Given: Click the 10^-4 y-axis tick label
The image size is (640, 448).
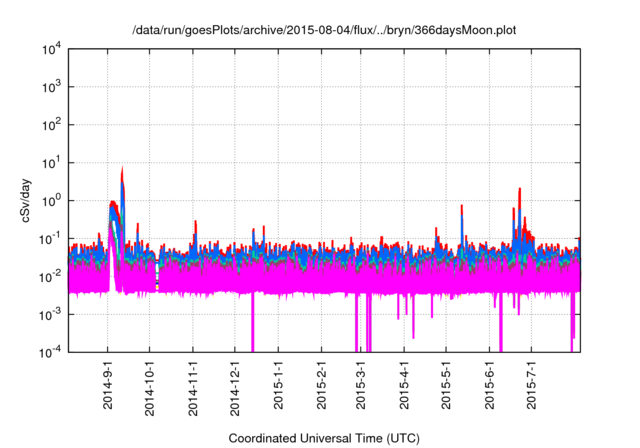Looking at the screenshot, I should point(52,352).
